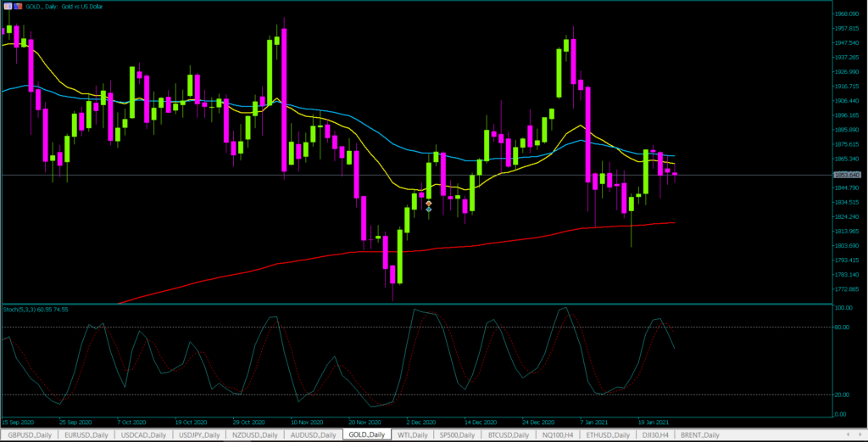Open the EURUSD,Daily chart tab
The height and width of the screenshot is (442, 868).
click(85, 434)
